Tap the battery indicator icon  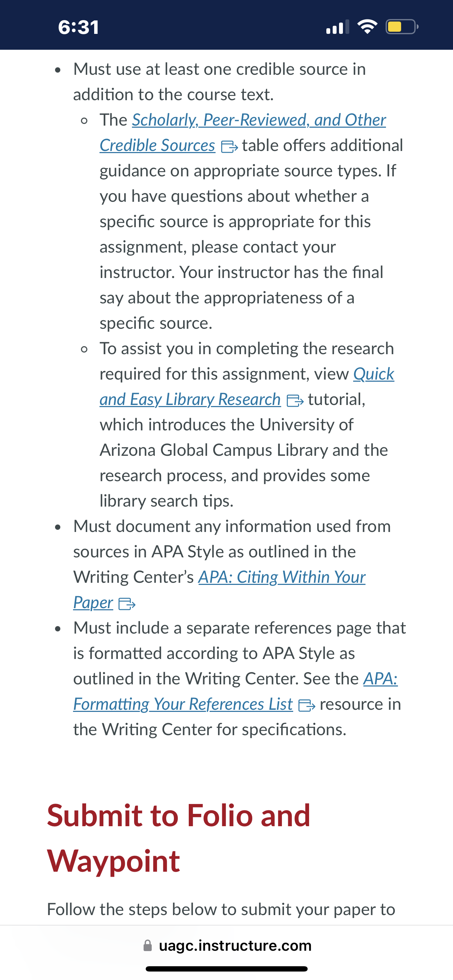click(x=402, y=26)
